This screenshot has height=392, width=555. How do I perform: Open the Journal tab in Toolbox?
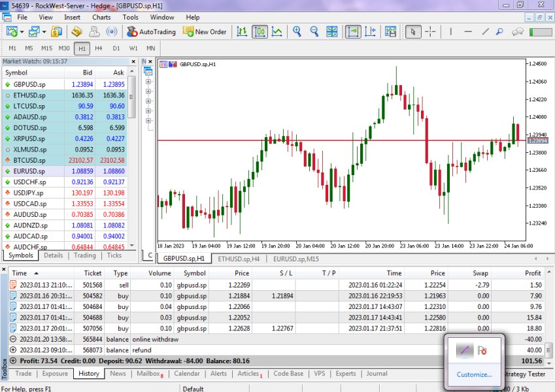[x=377, y=374]
